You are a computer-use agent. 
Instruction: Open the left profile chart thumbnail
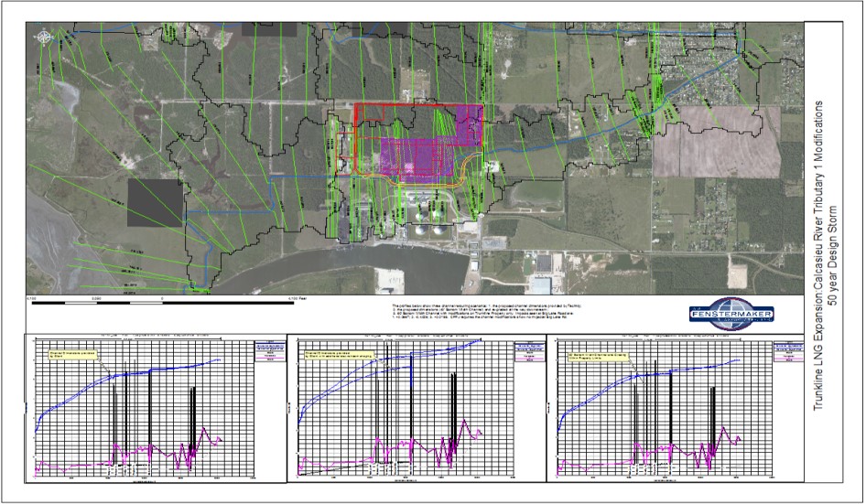(x=156, y=408)
